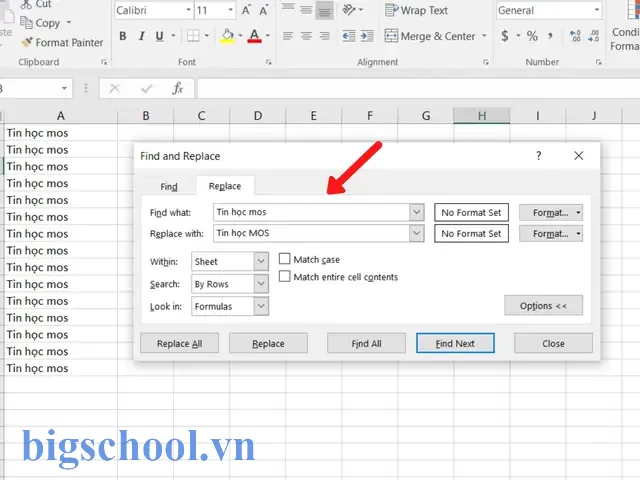
Task: Click Merge & Center
Action: (x=430, y=36)
